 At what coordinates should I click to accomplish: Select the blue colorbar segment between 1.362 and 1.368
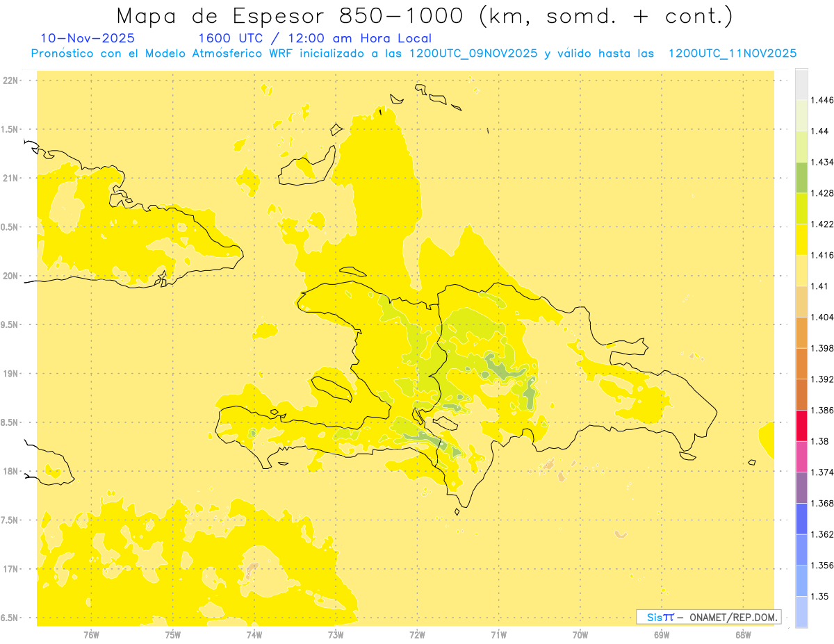click(x=801, y=519)
